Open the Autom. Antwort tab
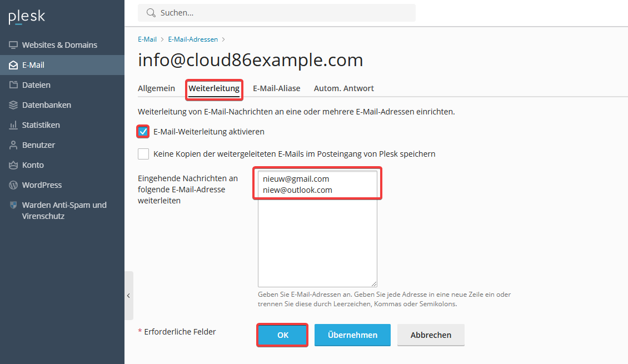The width and height of the screenshot is (628, 364). 343,88
